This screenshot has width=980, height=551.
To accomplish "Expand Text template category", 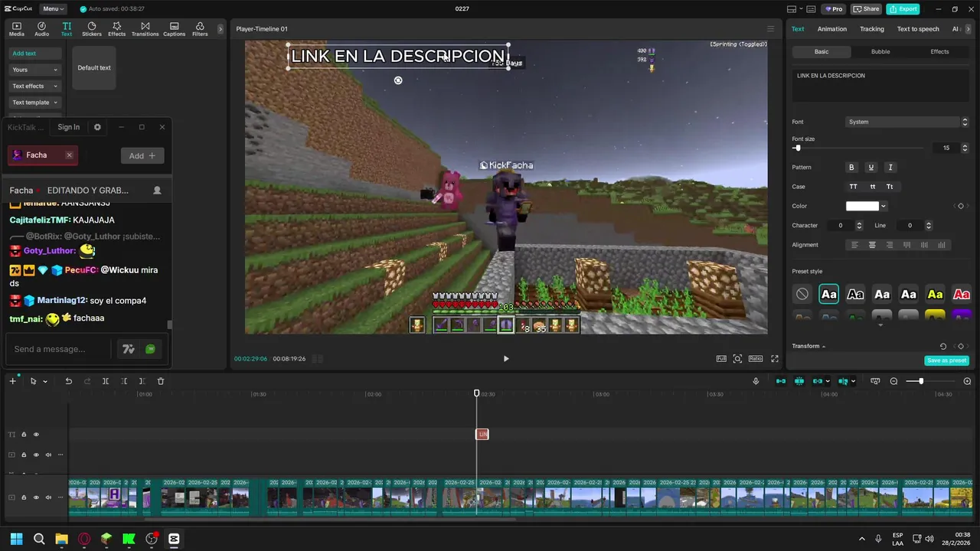I will (x=34, y=103).
